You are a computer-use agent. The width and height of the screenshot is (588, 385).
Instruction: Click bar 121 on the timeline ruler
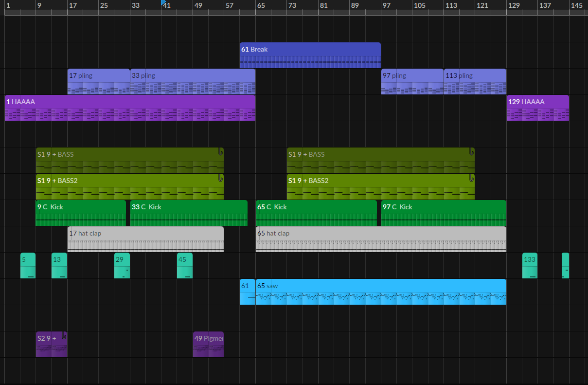point(482,5)
